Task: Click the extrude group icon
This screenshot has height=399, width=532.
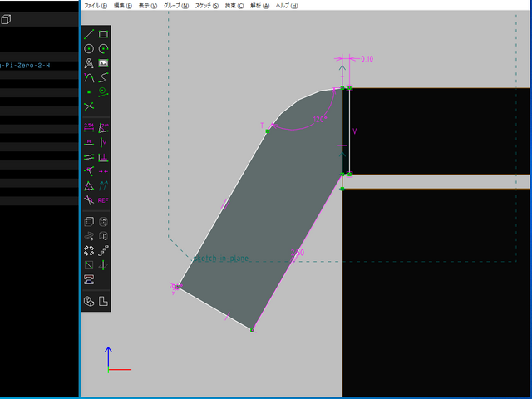Action: pos(89,222)
